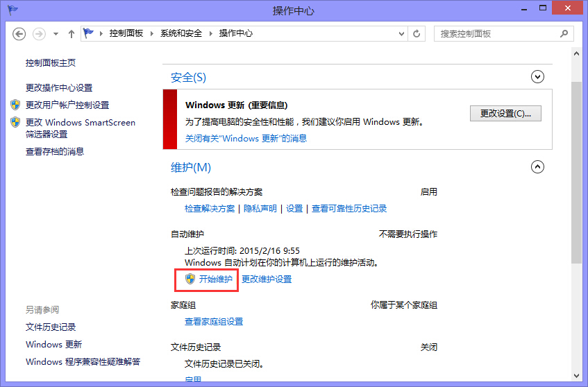Viewport: 588px width, 387px height.
Task: Open the address bar history dropdown
Action: (x=401, y=34)
